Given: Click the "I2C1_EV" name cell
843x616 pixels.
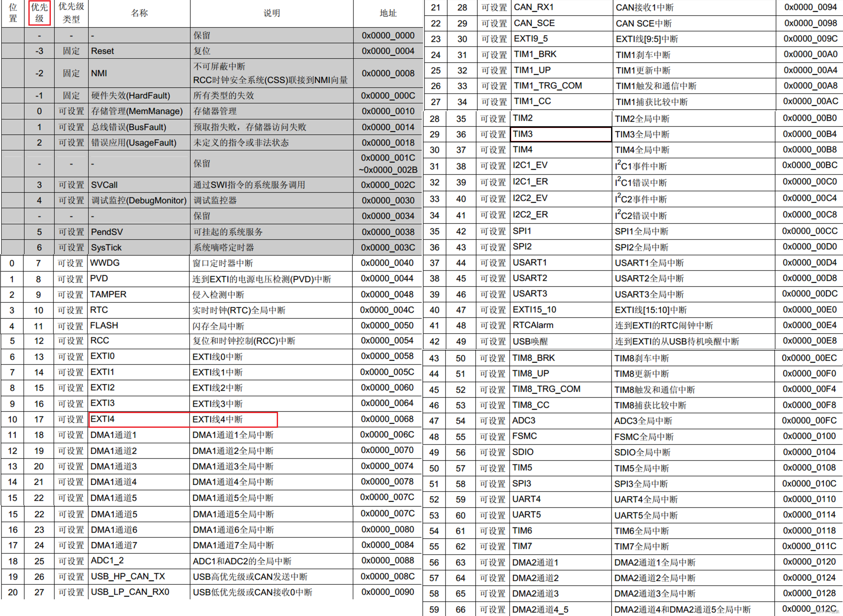Looking at the screenshot, I should click(561, 166).
